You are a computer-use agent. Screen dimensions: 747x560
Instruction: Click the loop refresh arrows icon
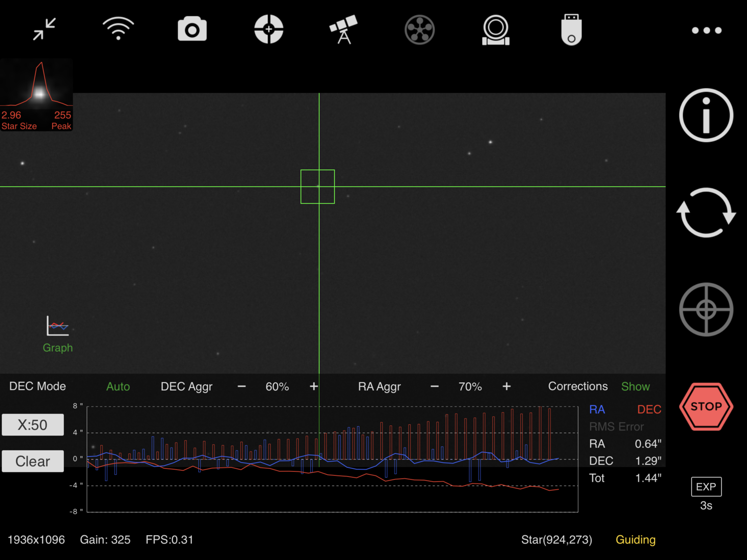pos(706,213)
